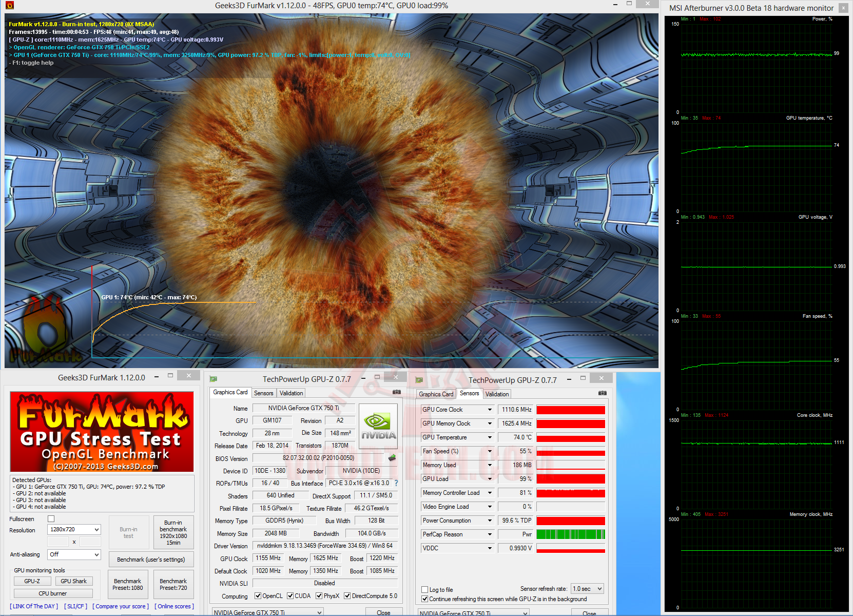Toggle the DirectCompute 5.0 checkbox
Screen dimensions: 853x616
coord(347,596)
